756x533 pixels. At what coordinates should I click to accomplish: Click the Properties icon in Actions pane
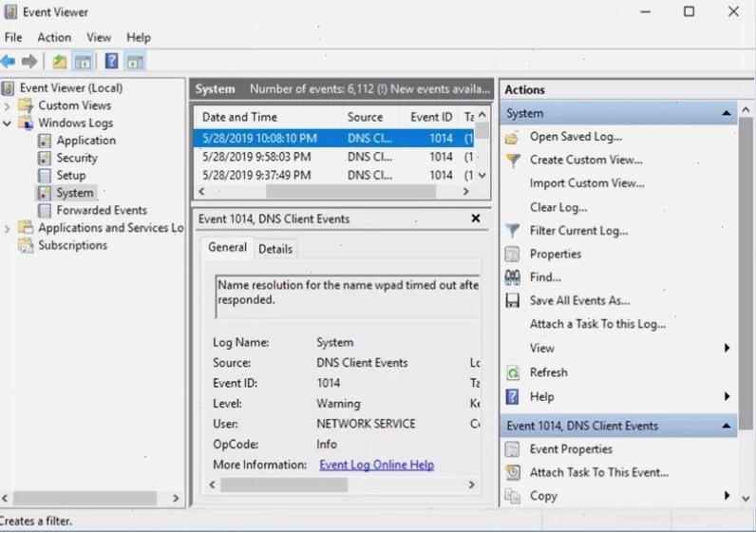512,254
